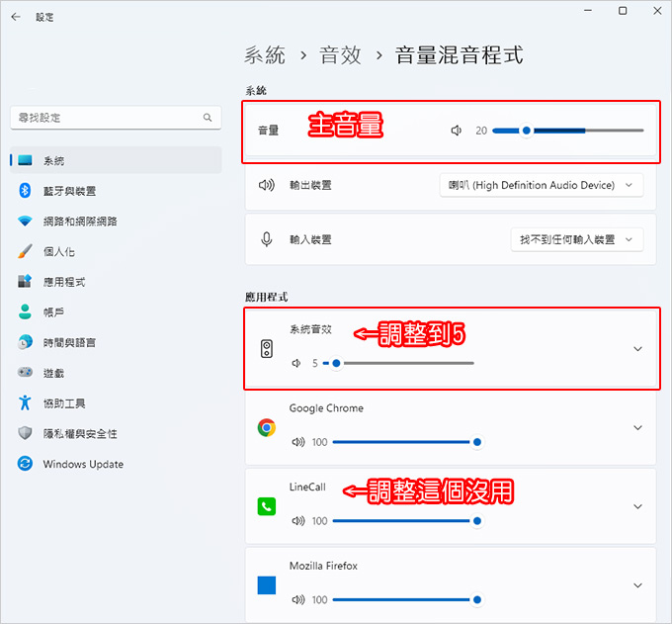This screenshot has height=624, width=672.
Task: Click the search magnifier icon
Action: click(208, 118)
